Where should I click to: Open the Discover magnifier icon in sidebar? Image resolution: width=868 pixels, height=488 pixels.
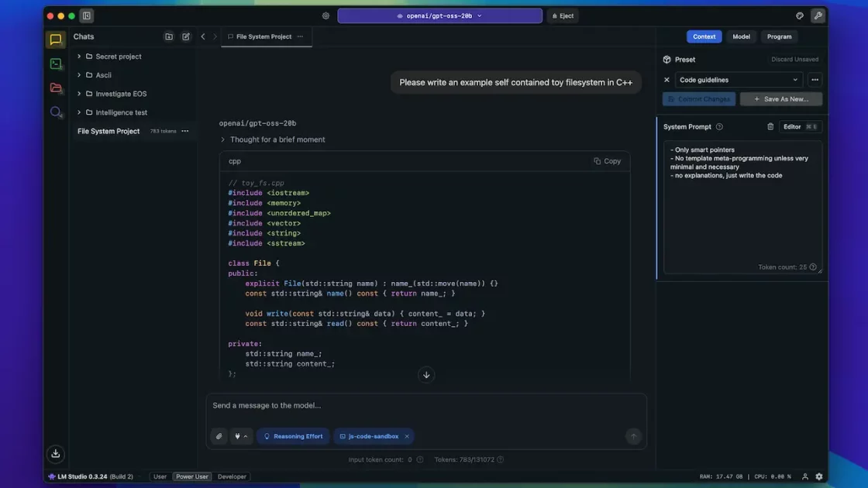tap(56, 112)
